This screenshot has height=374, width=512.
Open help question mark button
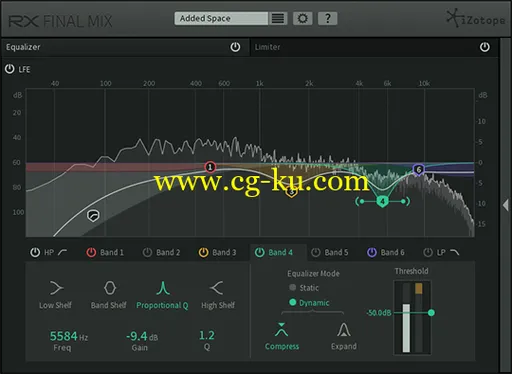327,18
